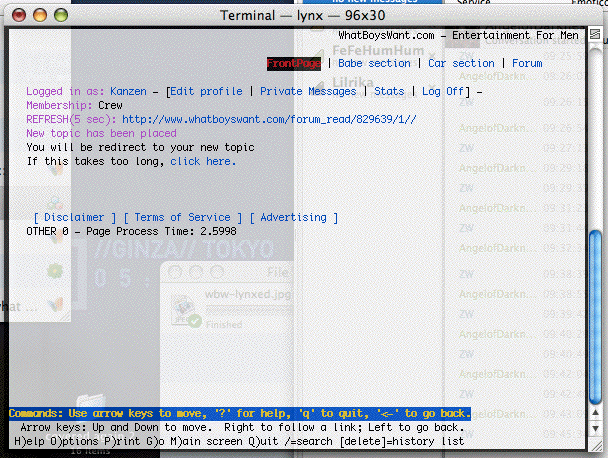The width and height of the screenshot is (608, 458).
Task: Go to the Forum link
Action: point(527,63)
